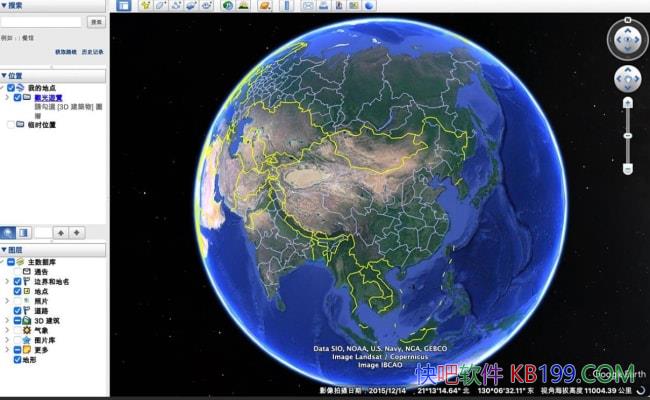Enable the 气象 (Weather) layer checkbox
This screenshot has height=400, width=650.
17,330
